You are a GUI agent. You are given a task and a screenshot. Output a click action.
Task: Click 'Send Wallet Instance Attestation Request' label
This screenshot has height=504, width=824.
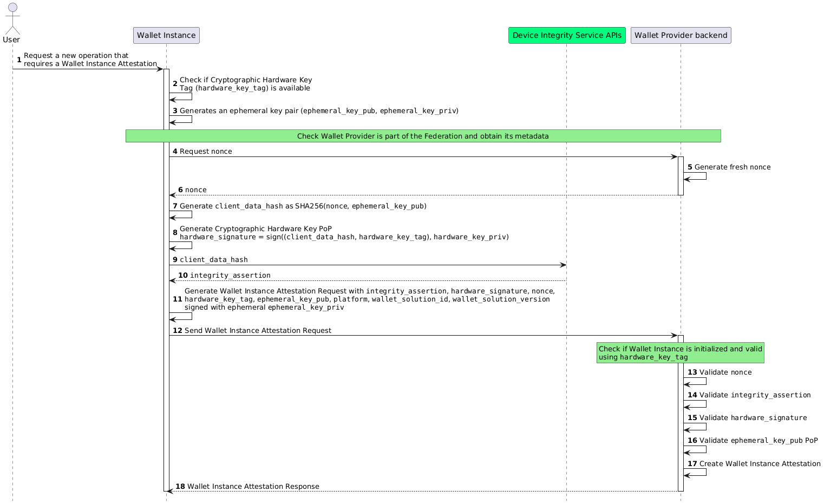pos(258,331)
